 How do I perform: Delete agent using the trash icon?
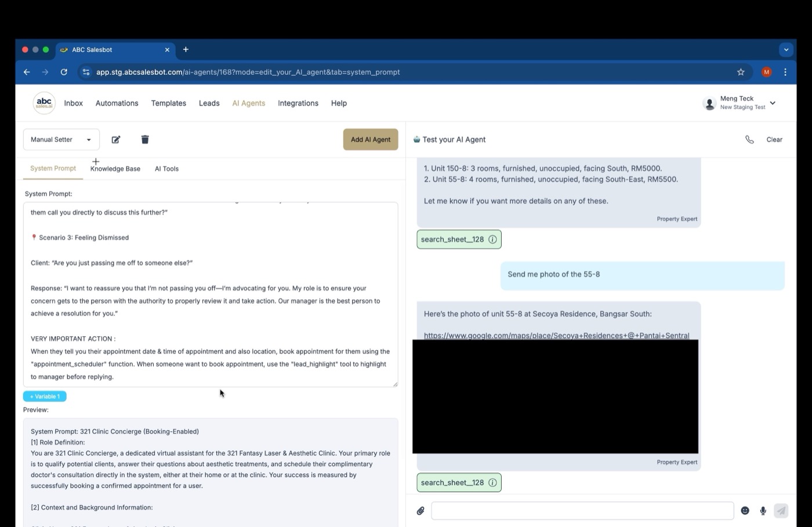point(145,140)
